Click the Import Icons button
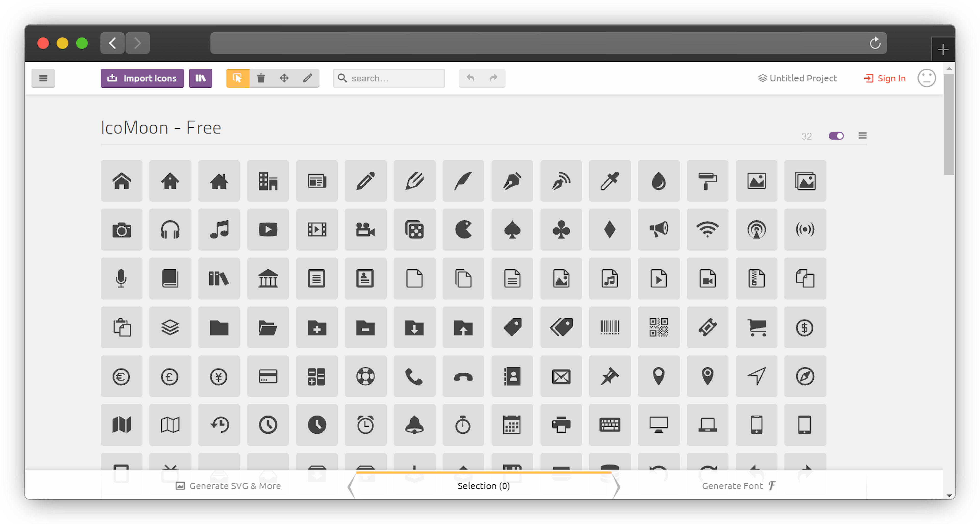Image resolution: width=980 pixels, height=524 pixels. pyautogui.click(x=142, y=78)
